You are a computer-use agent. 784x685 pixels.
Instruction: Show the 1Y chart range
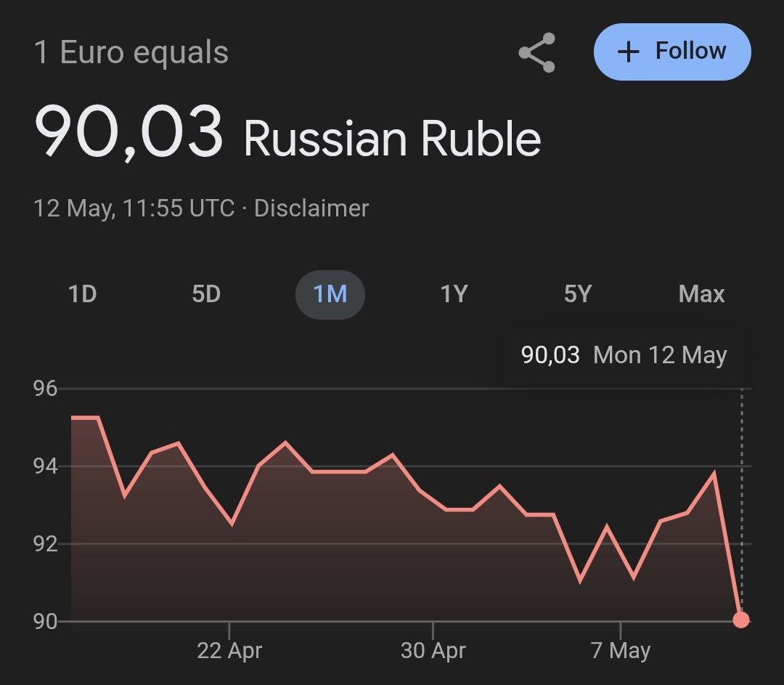[454, 294]
